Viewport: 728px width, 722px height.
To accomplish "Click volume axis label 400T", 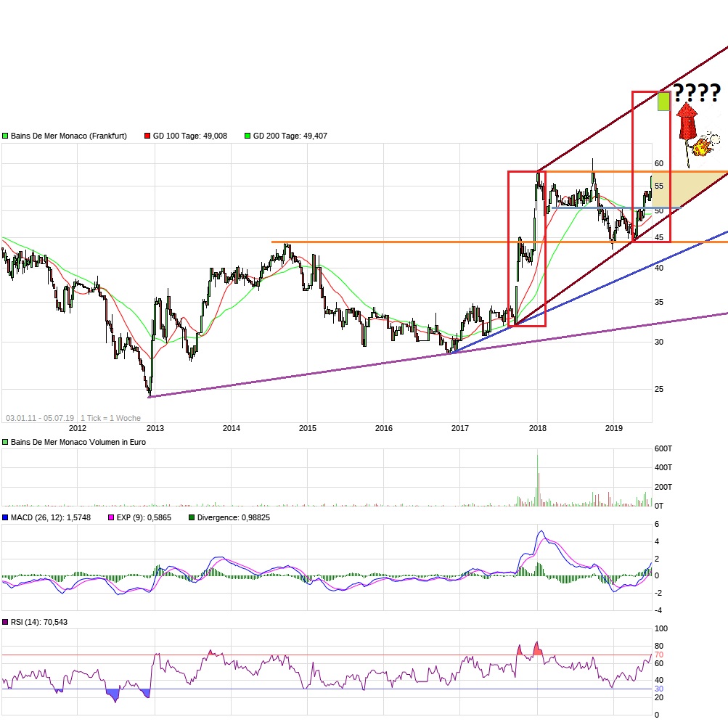I will click(x=663, y=468).
